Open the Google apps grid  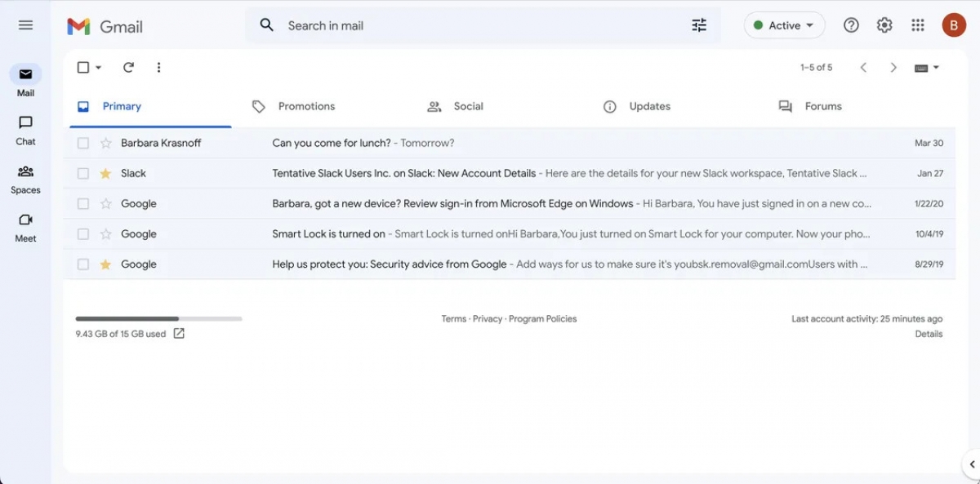(x=918, y=25)
